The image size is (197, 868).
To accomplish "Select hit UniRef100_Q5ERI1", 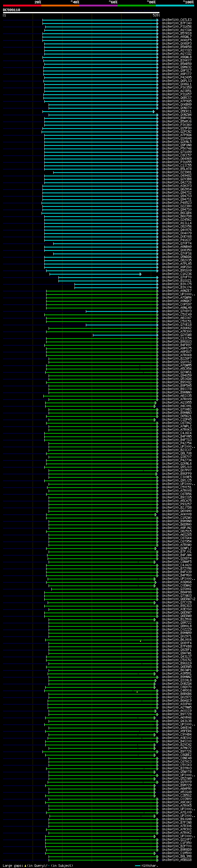I will pos(176,111).
